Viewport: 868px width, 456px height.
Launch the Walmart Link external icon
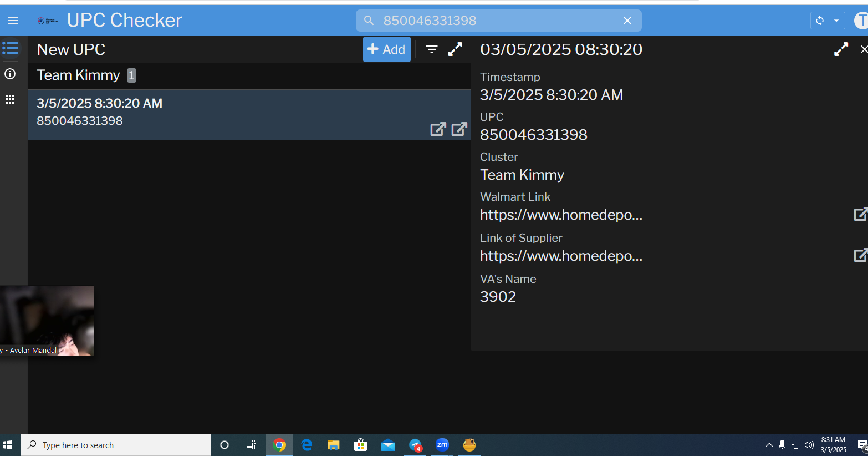(860, 214)
